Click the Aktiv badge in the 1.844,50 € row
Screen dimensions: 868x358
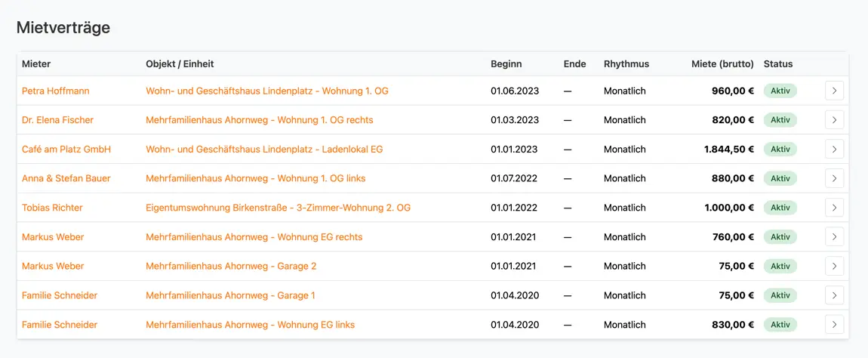(780, 150)
